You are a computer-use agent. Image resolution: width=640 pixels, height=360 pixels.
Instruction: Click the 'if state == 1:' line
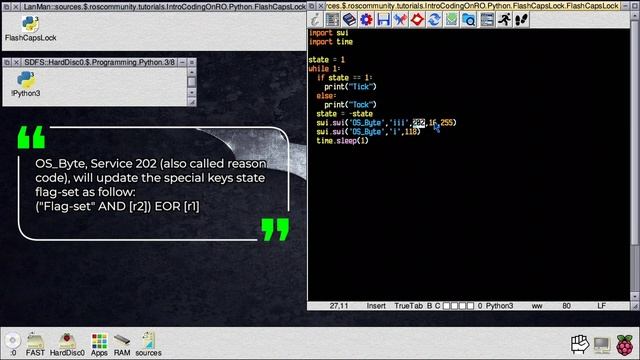point(344,78)
